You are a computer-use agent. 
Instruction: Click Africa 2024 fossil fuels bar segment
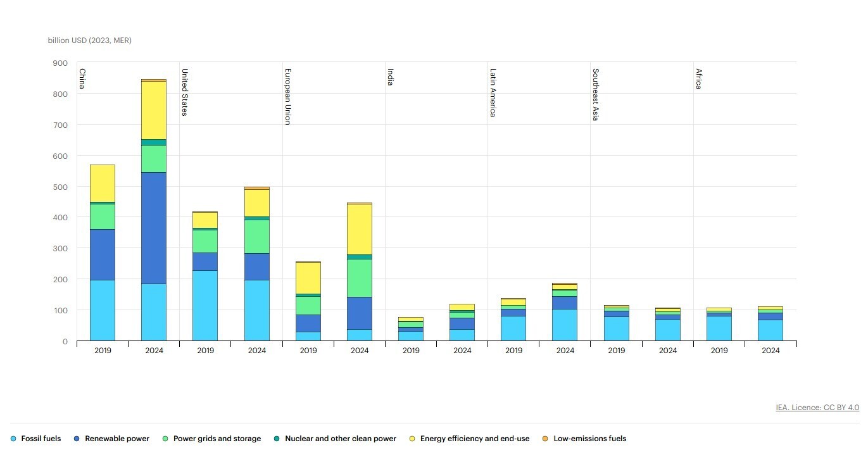coord(771,330)
